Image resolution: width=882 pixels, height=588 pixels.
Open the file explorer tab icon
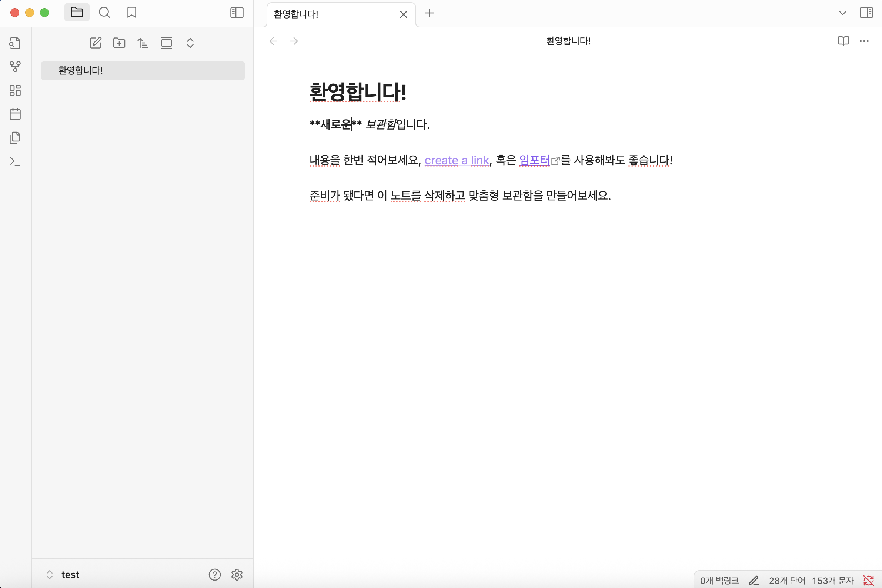[x=77, y=12]
